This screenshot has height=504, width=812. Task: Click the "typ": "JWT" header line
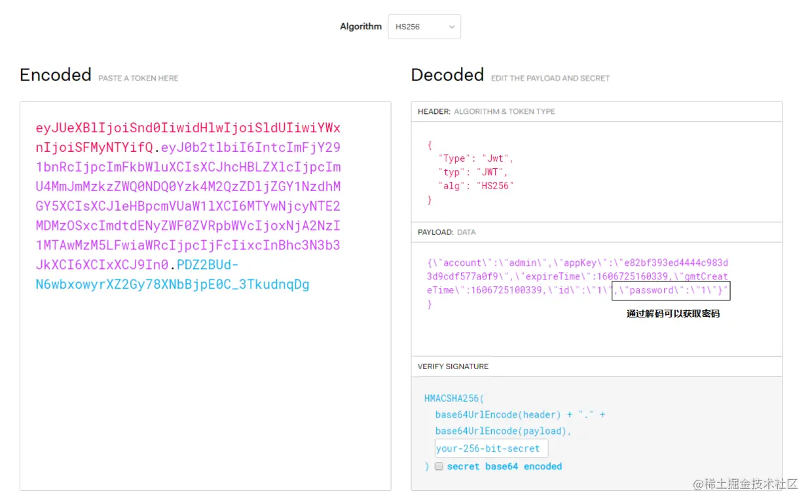coord(473,172)
